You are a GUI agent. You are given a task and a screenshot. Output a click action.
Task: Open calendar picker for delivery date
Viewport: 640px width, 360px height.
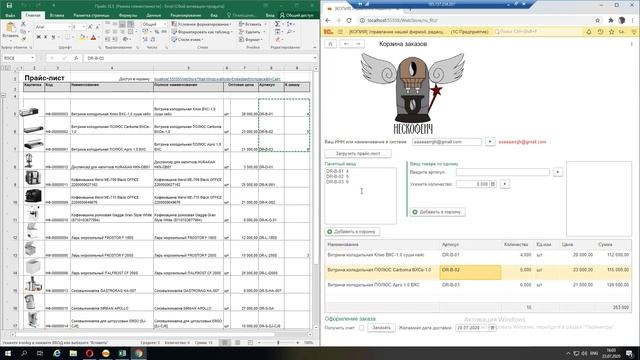492,328
